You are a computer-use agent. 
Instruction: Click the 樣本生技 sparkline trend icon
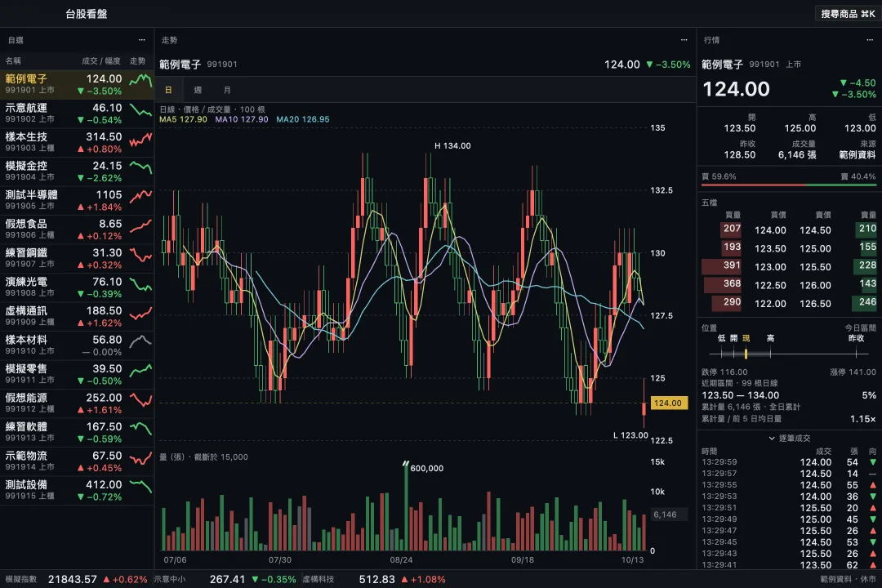[140, 140]
